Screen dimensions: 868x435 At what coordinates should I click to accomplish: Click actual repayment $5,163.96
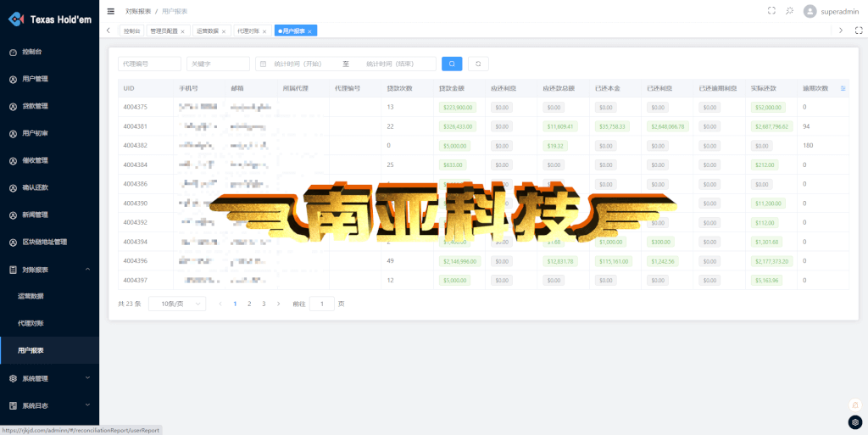pos(766,280)
